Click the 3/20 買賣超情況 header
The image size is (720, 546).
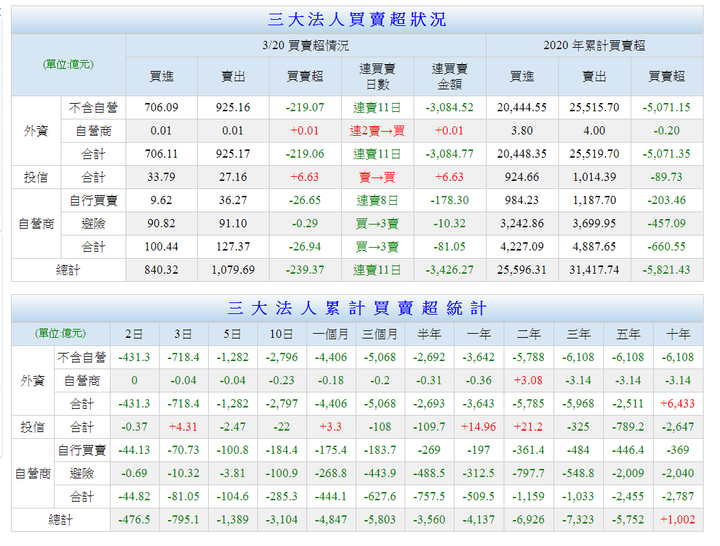pos(305,45)
